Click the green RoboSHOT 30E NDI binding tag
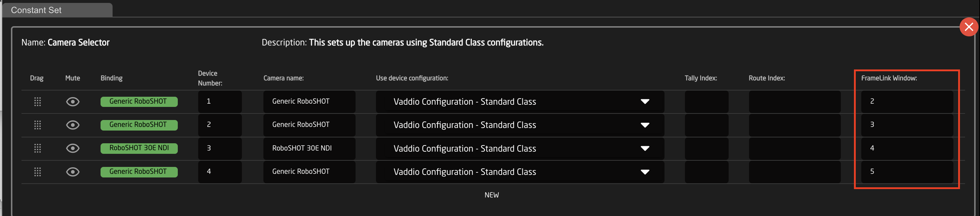Screen dimensions: 980x216 (x=139, y=148)
